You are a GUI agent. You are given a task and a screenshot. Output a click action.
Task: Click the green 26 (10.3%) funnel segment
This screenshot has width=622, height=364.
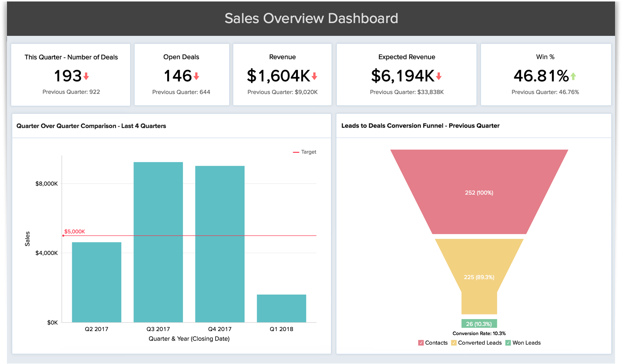(479, 324)
